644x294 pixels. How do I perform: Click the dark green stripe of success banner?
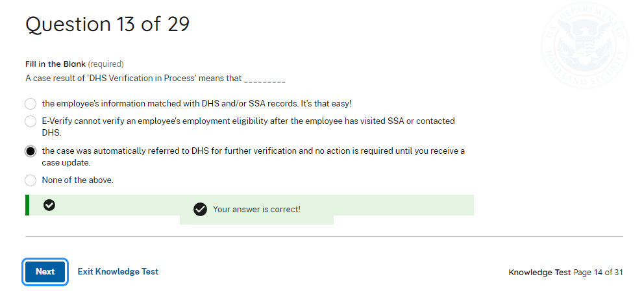[x=27, y=205]
